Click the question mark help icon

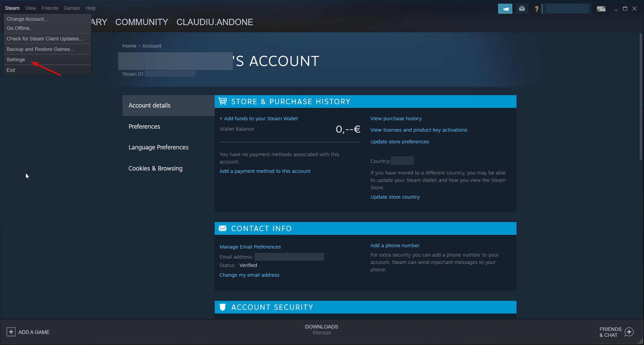[537, 9]
